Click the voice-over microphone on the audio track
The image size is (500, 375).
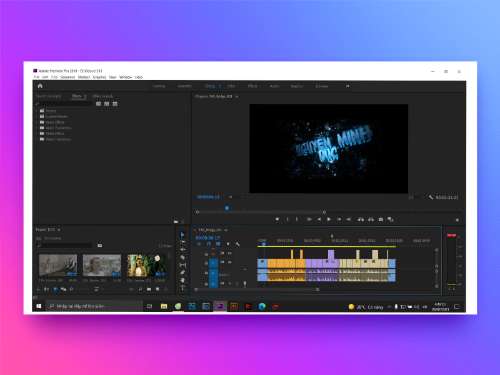[245, 284]
